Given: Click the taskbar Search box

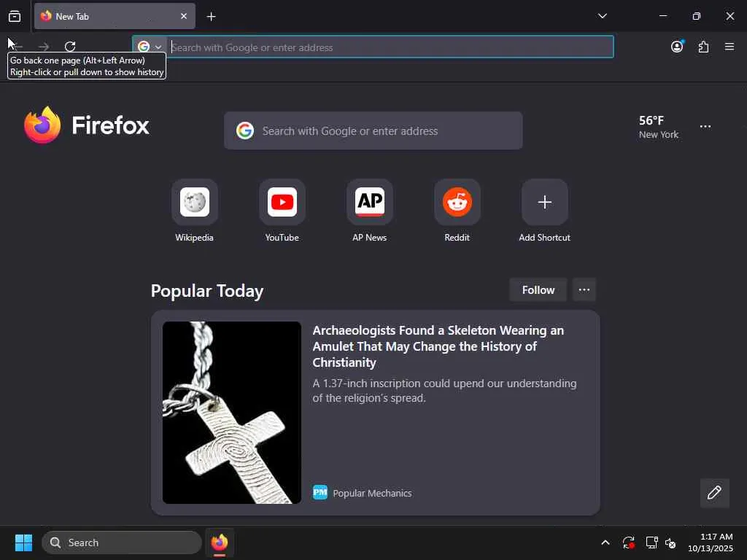Looking at the screenshot, I should click(x=122, y=542).
